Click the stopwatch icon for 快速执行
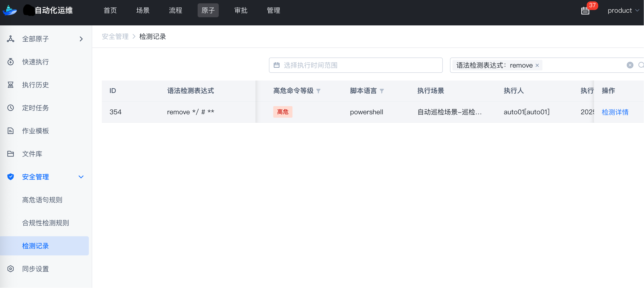Screen dimensions: 644x288 [11, 62]
